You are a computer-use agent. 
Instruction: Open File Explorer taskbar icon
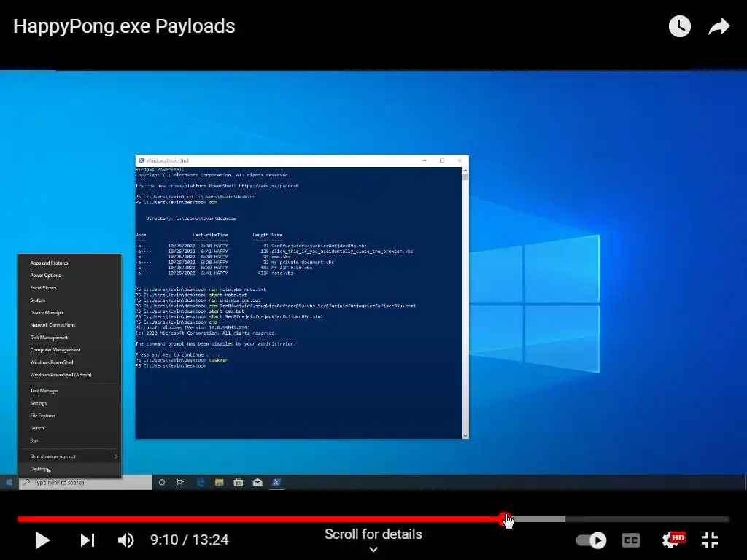219,483
